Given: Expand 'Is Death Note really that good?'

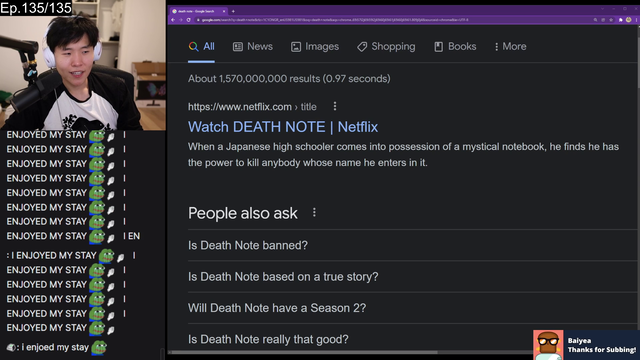Looking at the screenshot, I should (412, 339).
